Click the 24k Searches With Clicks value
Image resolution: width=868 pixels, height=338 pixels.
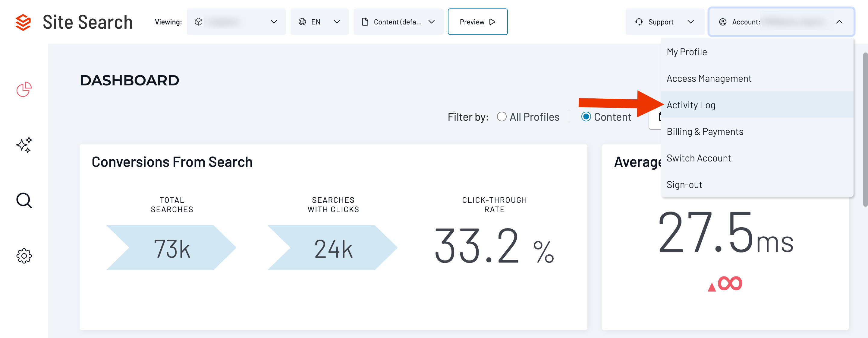(333, 249)
